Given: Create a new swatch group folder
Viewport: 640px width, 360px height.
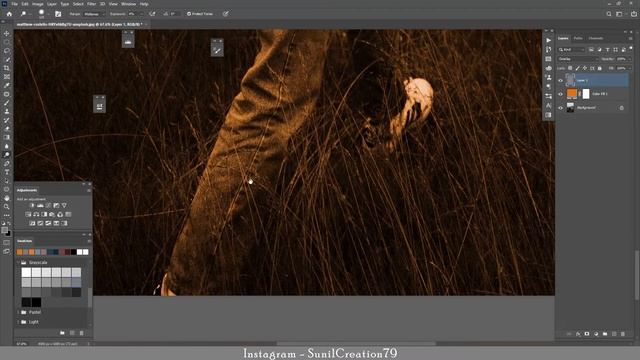Looking at the screenshot, I should (x=62, y=333).
